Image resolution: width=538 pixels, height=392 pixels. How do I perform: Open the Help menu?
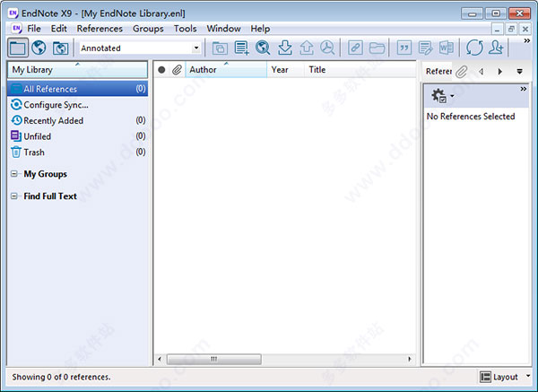(x=260, y=29)
